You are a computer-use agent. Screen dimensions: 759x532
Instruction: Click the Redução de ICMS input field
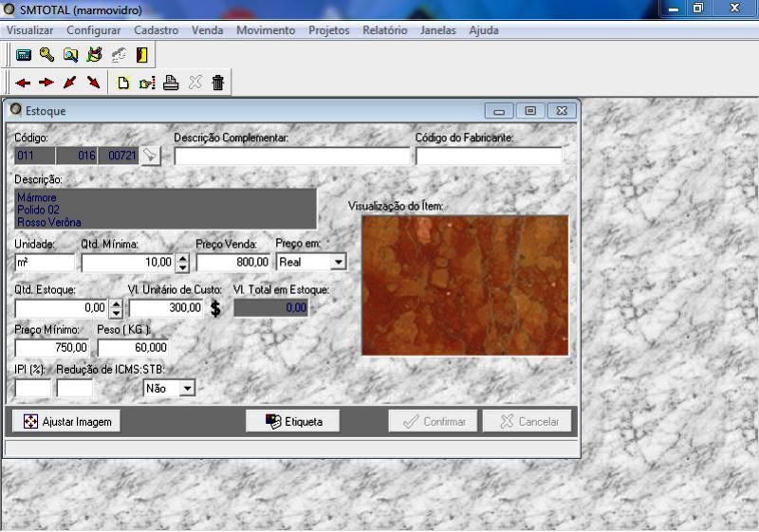[x=75, y=389]
